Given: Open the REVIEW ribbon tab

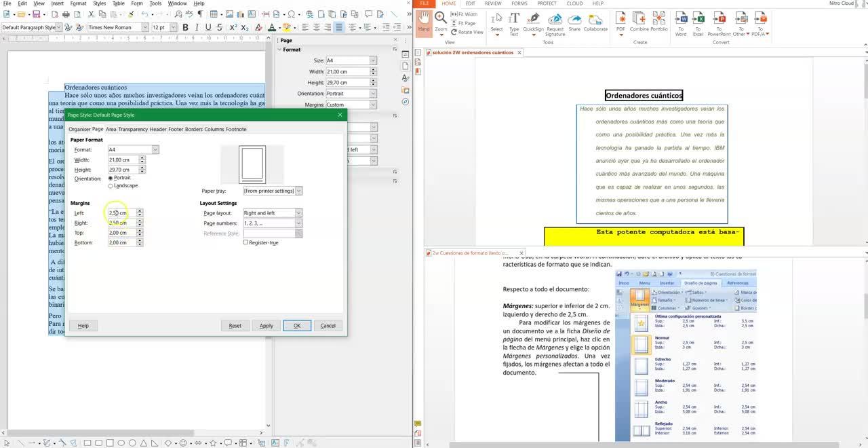Looking at the screenshot, I should 493,3.
